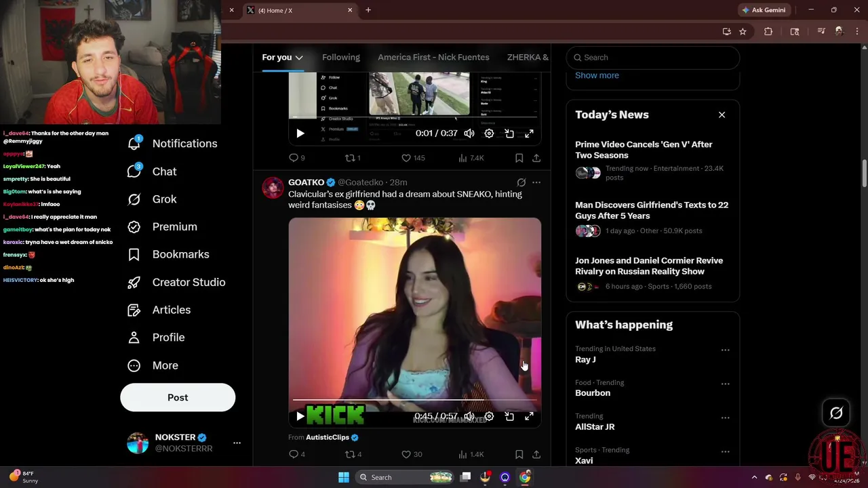Click the X Search input field
The height and width of the screenshot is (488, 868).
(x=652, y=58)
